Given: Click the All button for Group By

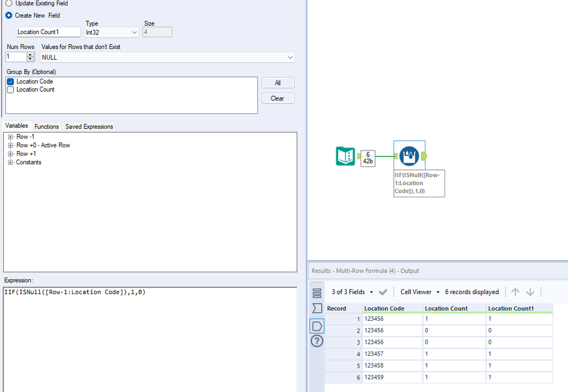Looking at the screenshot, I should point(278,83).
